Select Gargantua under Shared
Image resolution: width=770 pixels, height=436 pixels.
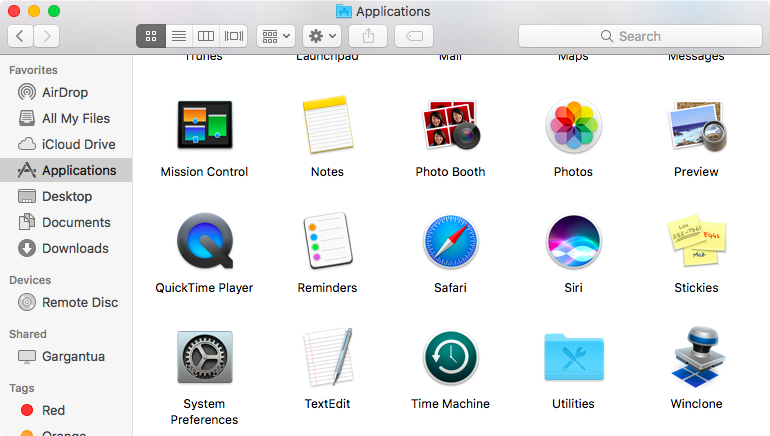point(66,356)
